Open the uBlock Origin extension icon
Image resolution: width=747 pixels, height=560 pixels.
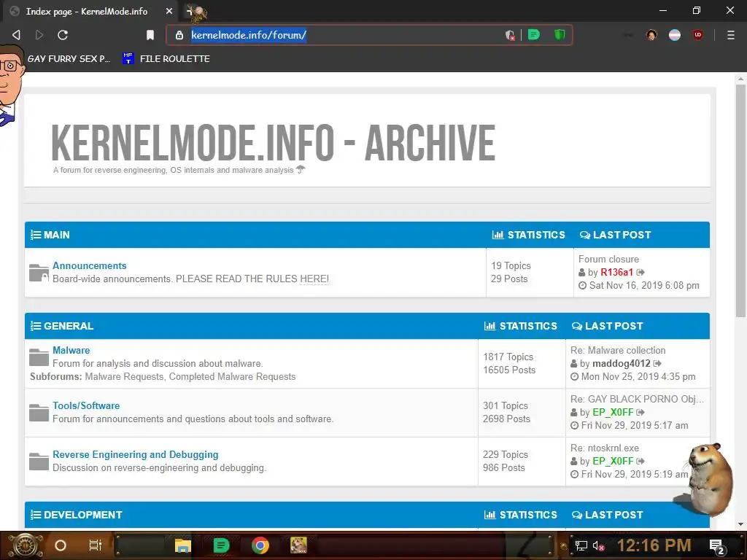(698, 35)
